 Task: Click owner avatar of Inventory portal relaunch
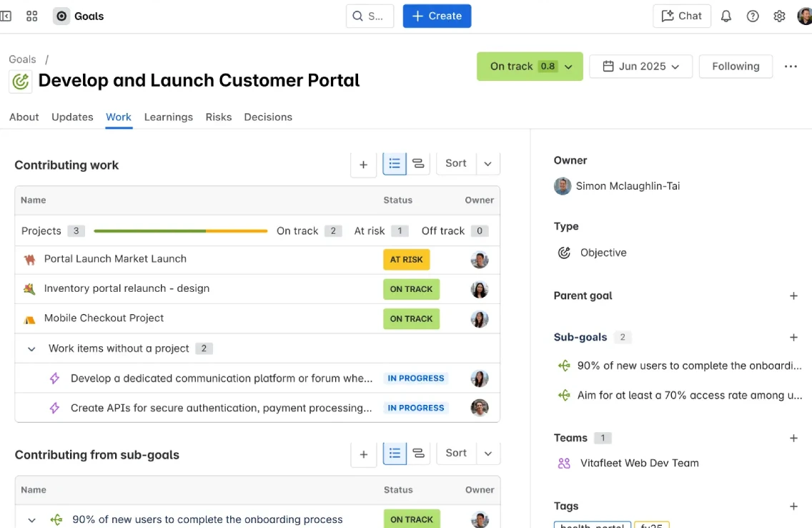tap(480, 289)
